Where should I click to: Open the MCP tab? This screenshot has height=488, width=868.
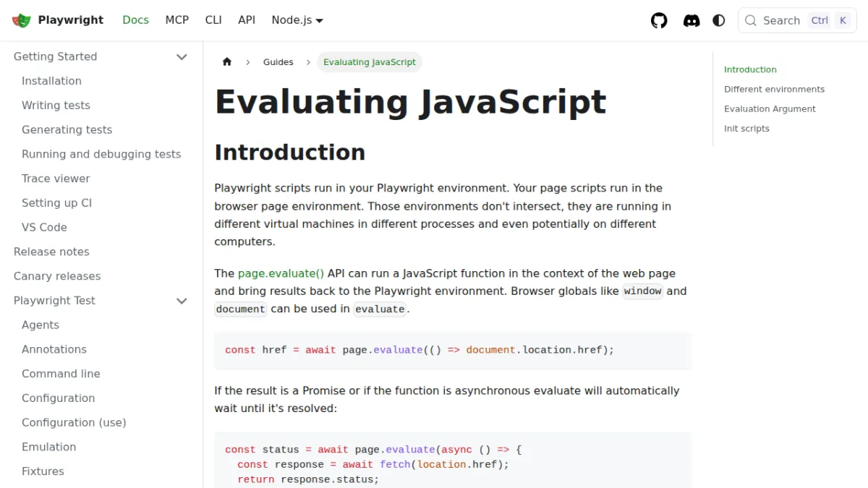tap(176, 20)
